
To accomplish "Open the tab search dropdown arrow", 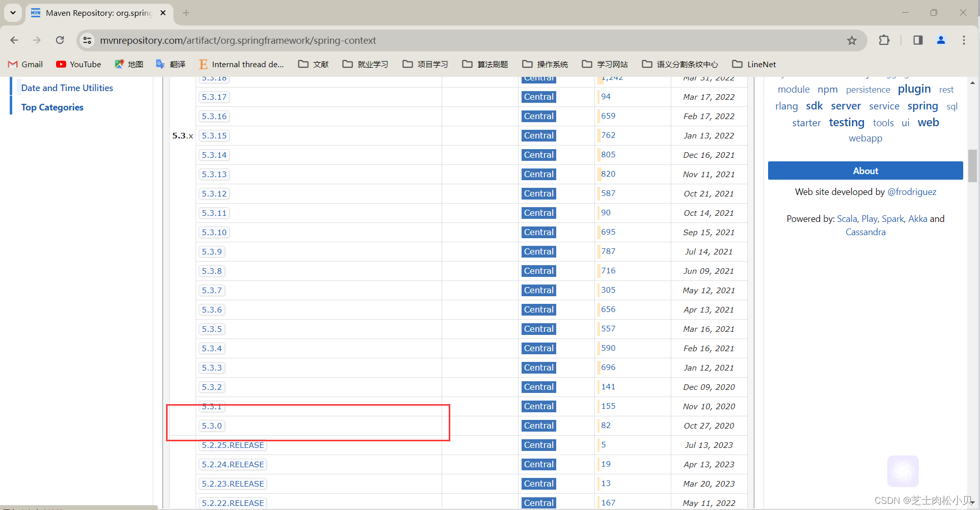I will [13, 13].
